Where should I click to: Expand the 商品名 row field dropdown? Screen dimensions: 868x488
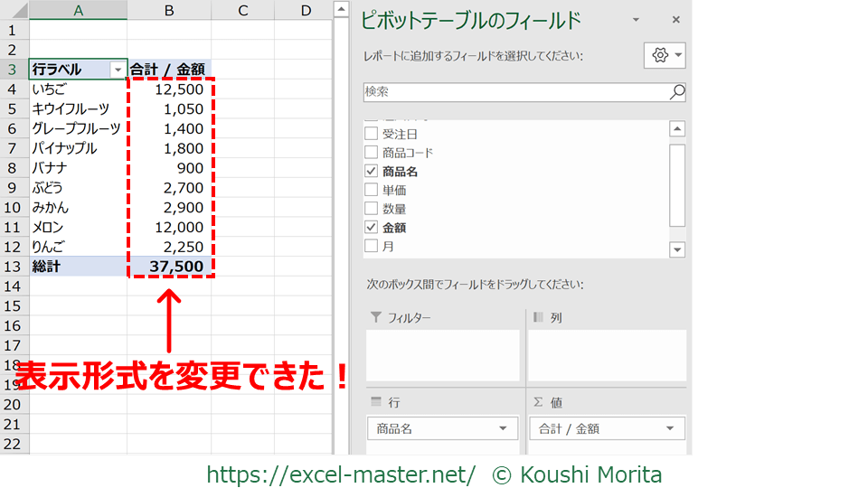point(503,428)
